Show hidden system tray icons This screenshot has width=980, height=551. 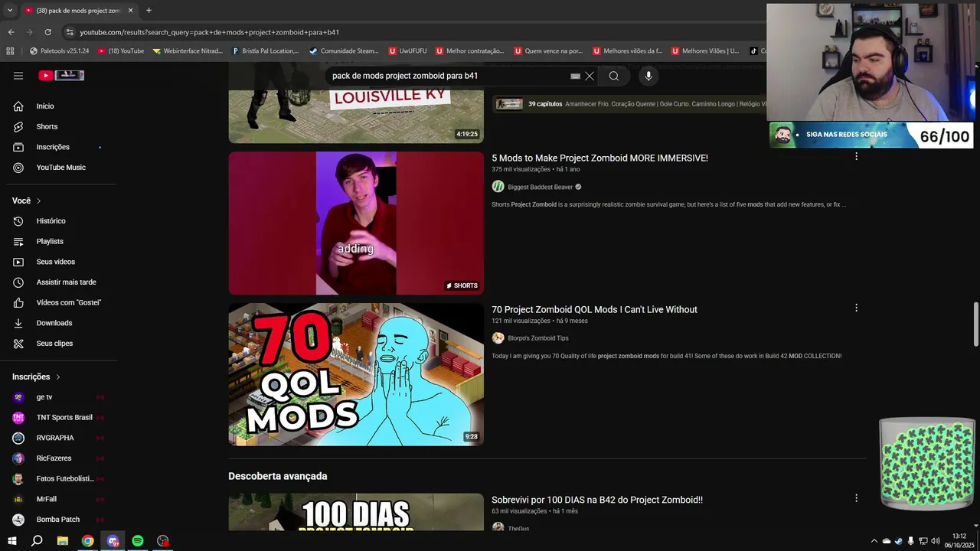coord(874,541)
